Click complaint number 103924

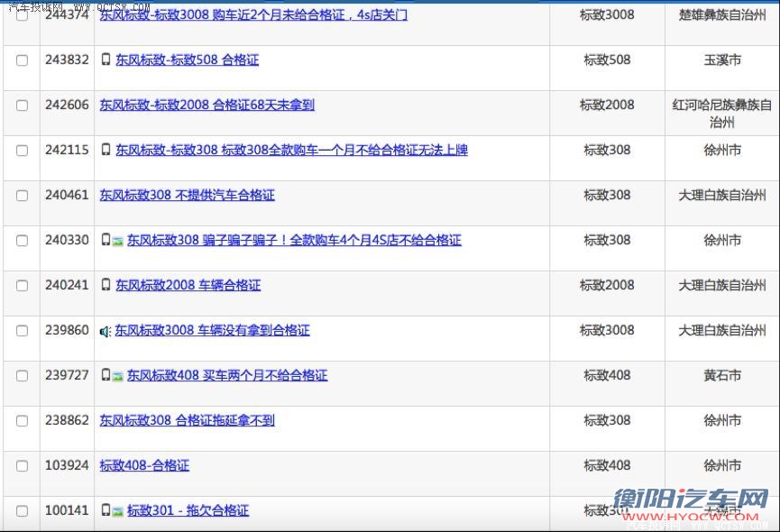(x=67, y=465)
